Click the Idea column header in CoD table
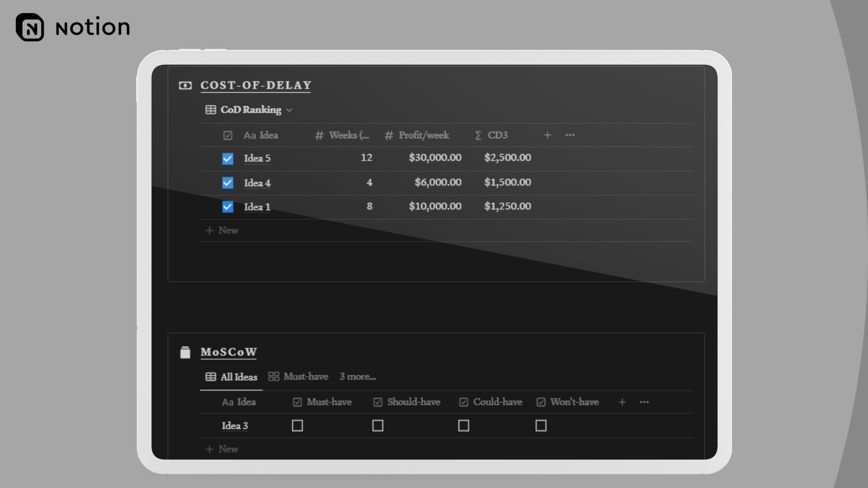 point(261,135)
